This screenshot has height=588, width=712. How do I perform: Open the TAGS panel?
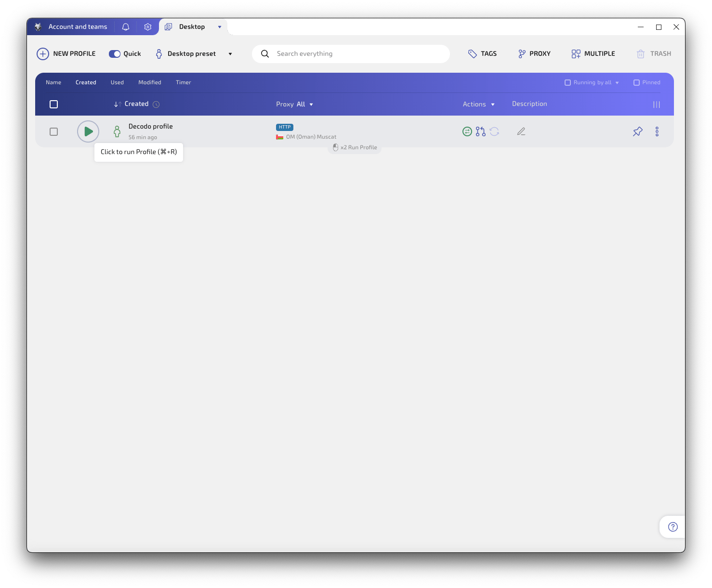pyautogui.click(x=482, y=54)
